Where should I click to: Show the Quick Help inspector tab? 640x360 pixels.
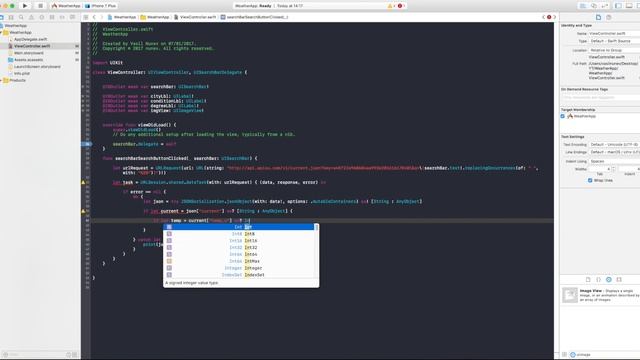pyautogui.click(x=609, y=17)
